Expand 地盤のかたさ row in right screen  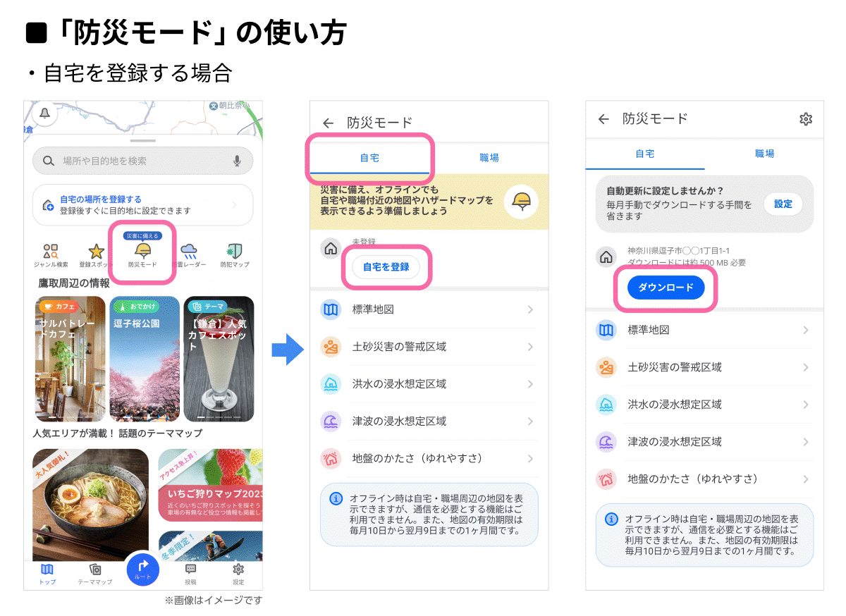704,479
